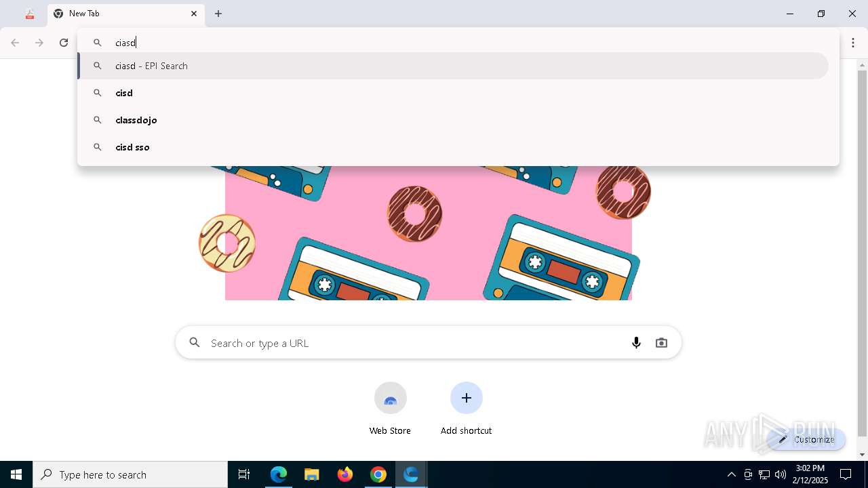Image resolution: width=868 pixels, height=488 pixels.
Task: Click the browser back arrow
Action: point(15,43)
